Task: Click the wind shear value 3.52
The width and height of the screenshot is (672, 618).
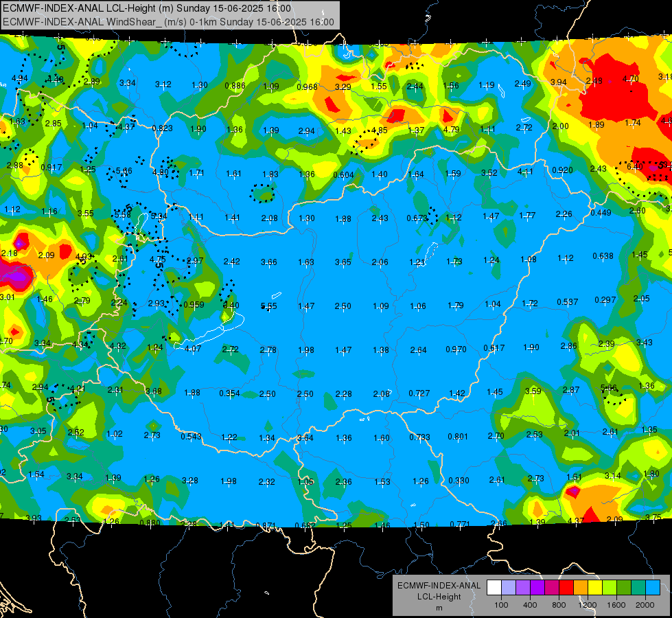Action: click(489, 173)
